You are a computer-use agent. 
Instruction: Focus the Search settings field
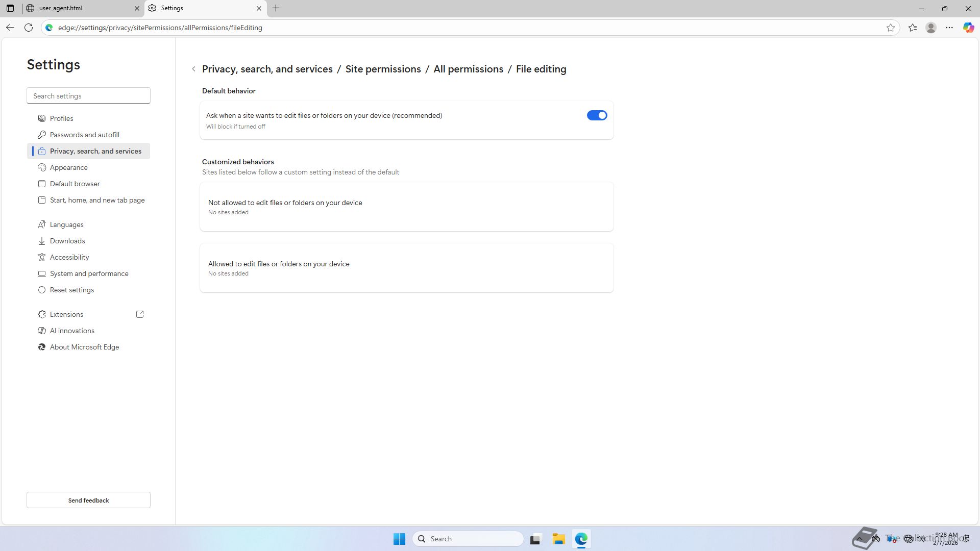88,96
